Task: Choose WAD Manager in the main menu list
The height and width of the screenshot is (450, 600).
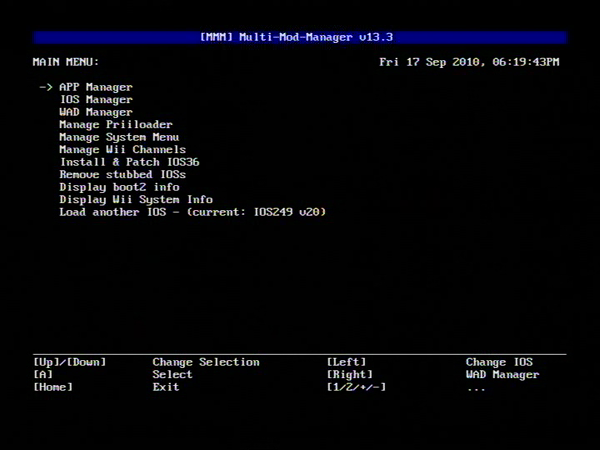Action: 96,112
